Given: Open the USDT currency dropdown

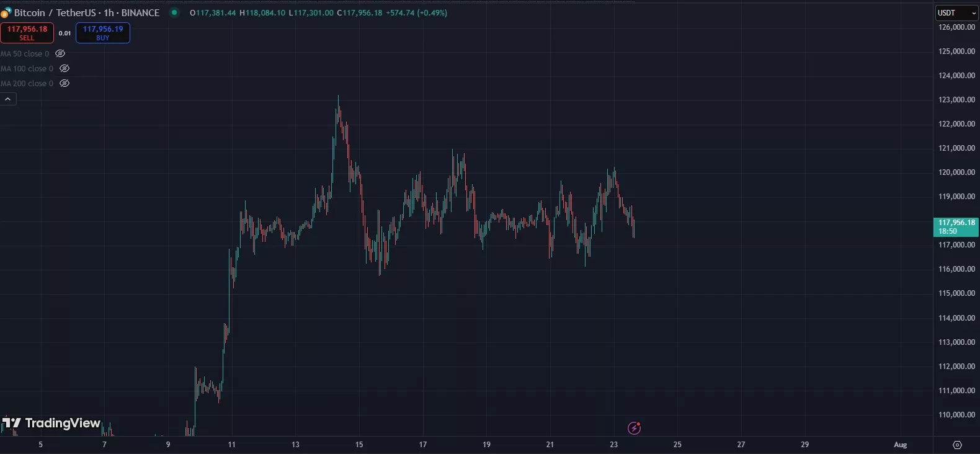Looking at the screenshot, I should click(x=956, y=13).
